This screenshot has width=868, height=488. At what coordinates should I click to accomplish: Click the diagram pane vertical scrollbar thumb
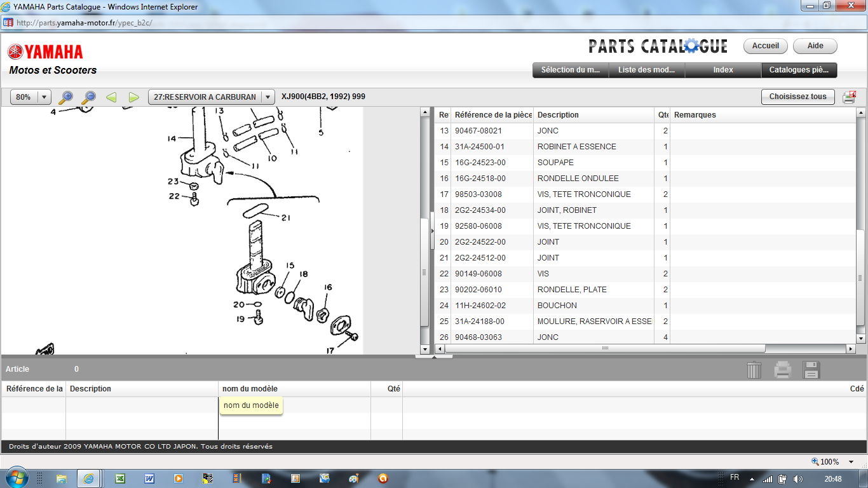[x=425, y=272]
